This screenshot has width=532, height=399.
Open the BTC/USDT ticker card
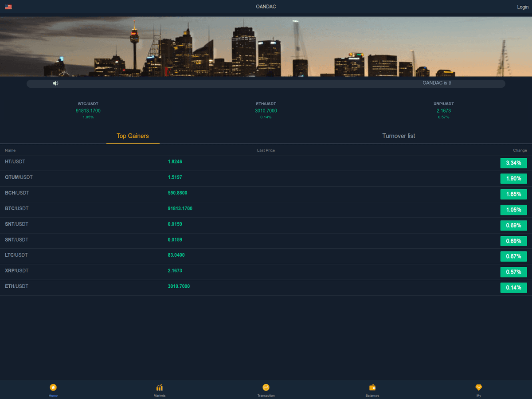tap(88, 110)
